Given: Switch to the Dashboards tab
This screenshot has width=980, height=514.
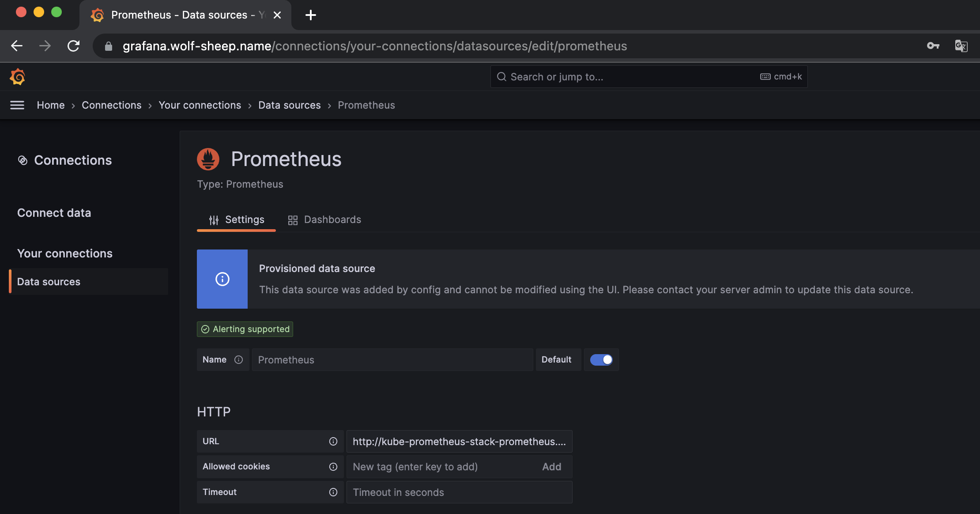Looking at the screenshot, I should point(324,219).
